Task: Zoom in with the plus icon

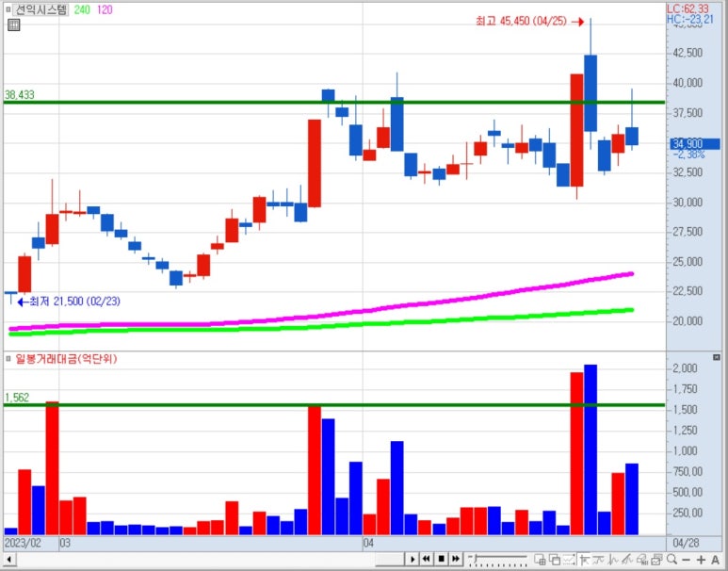Action: pyautogui.click(x=701, y=560)
